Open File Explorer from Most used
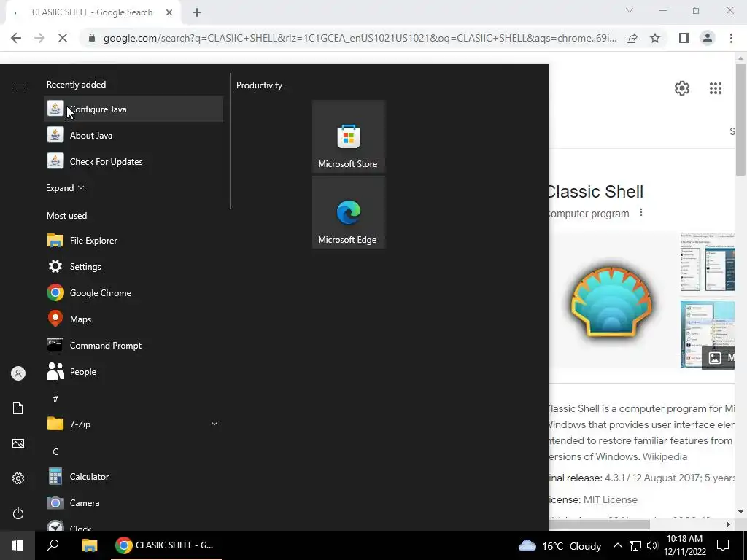This screenshot has width=747, height=560. point(133,241)
